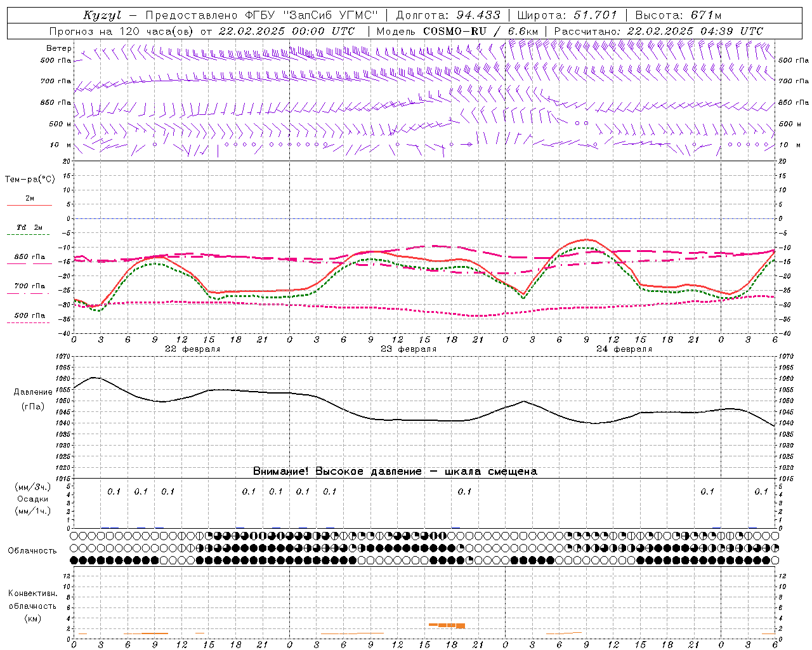Screen dimensions: 812x650
Task: Click the 700 гПа entry in temperature legend
Action: [29, 286]
